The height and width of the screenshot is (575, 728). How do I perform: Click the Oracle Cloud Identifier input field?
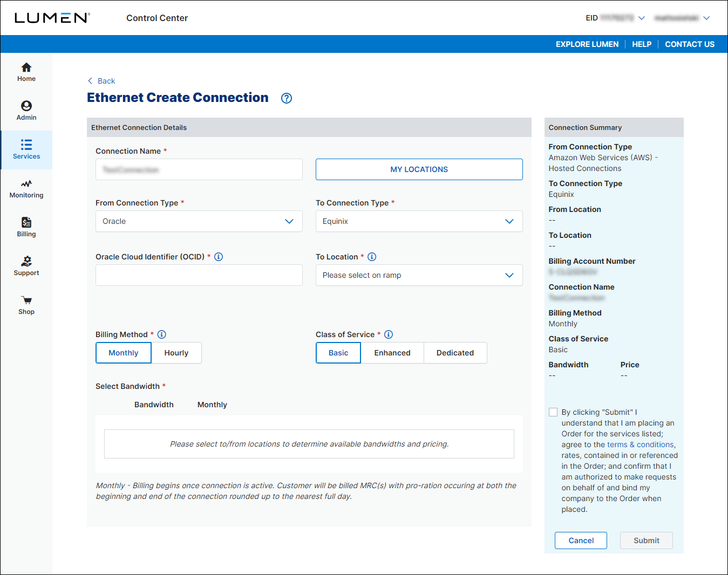199,275
